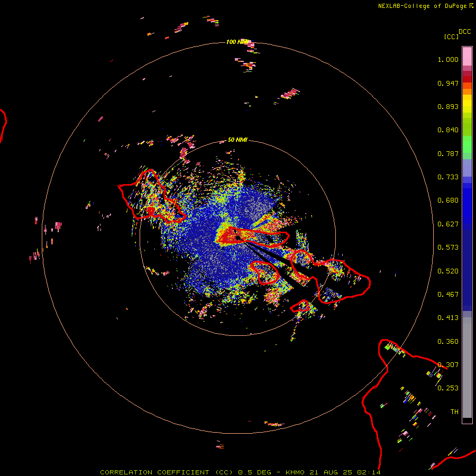Click the black radar site dot at center
476x476 pixels.
(x=238, y=237)
